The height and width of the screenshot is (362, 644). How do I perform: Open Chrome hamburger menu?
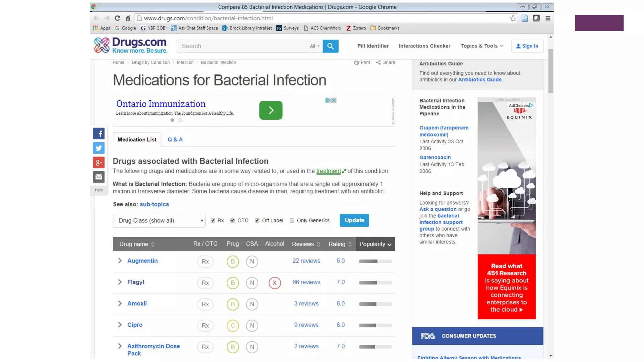(x=548, y=18)
